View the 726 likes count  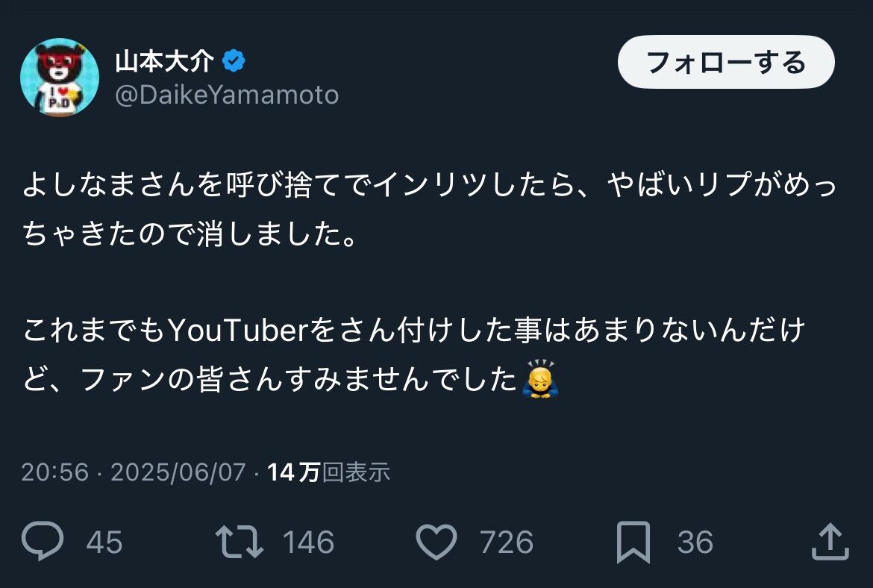[507, 542]
